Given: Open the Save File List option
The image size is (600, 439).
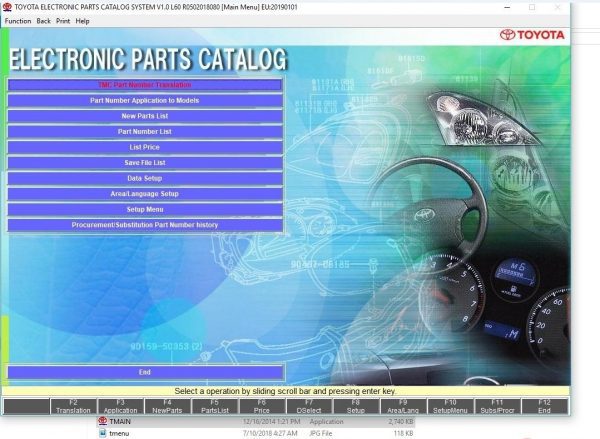Looking at the screenshot, I should click(x=145, y=163).
